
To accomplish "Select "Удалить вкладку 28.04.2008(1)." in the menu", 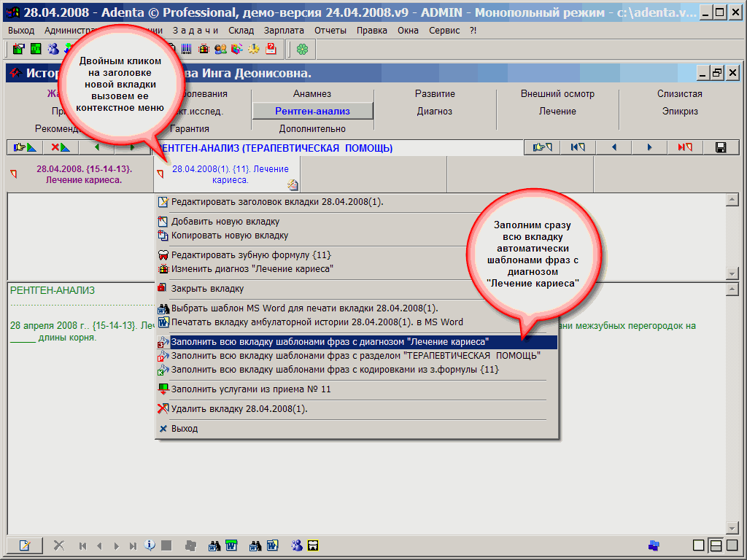I will tap(239, 409).
